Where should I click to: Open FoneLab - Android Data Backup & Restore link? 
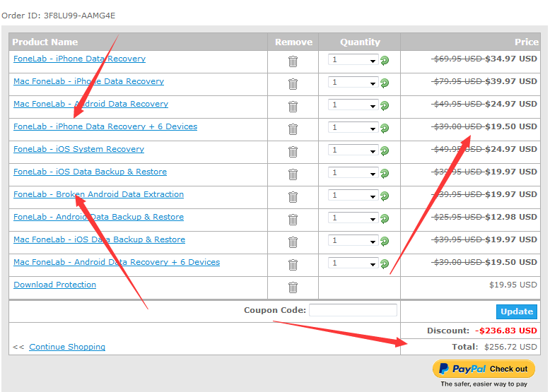click(98, 217)
